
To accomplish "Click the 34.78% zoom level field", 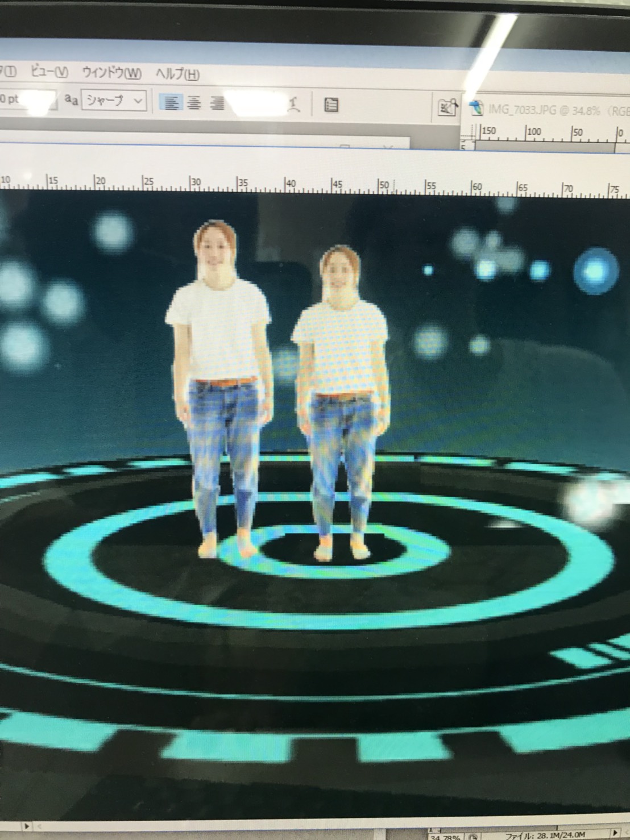I will (x=444, y=837).
